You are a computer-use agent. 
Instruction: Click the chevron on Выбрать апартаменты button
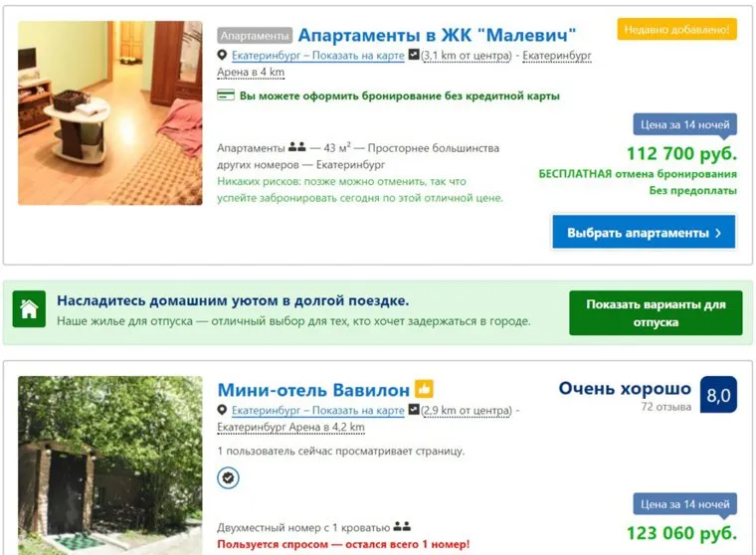point(718,233)
